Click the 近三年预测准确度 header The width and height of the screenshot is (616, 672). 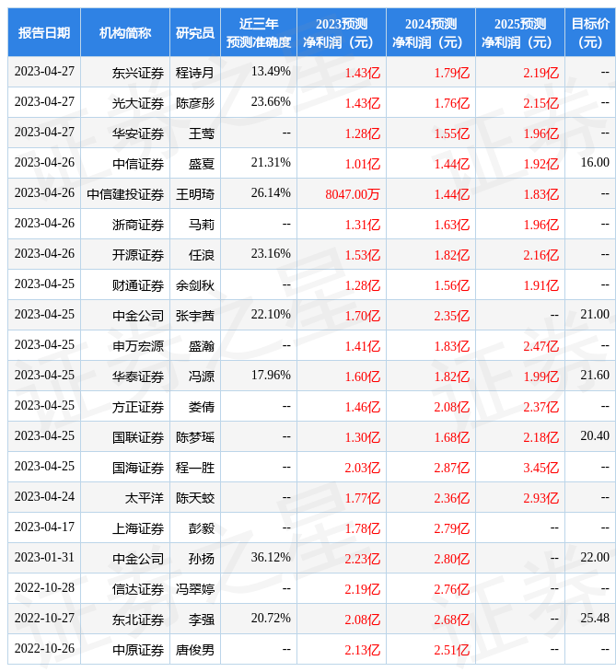259,32
